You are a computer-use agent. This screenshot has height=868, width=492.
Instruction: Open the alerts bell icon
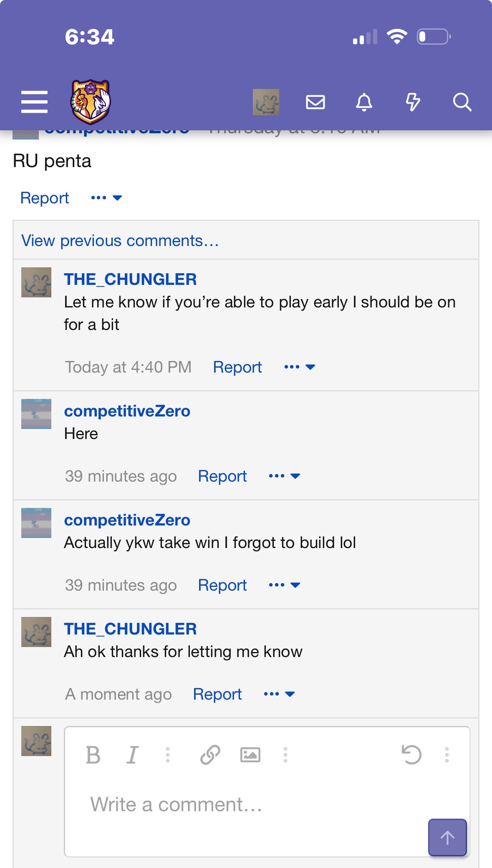364,102
